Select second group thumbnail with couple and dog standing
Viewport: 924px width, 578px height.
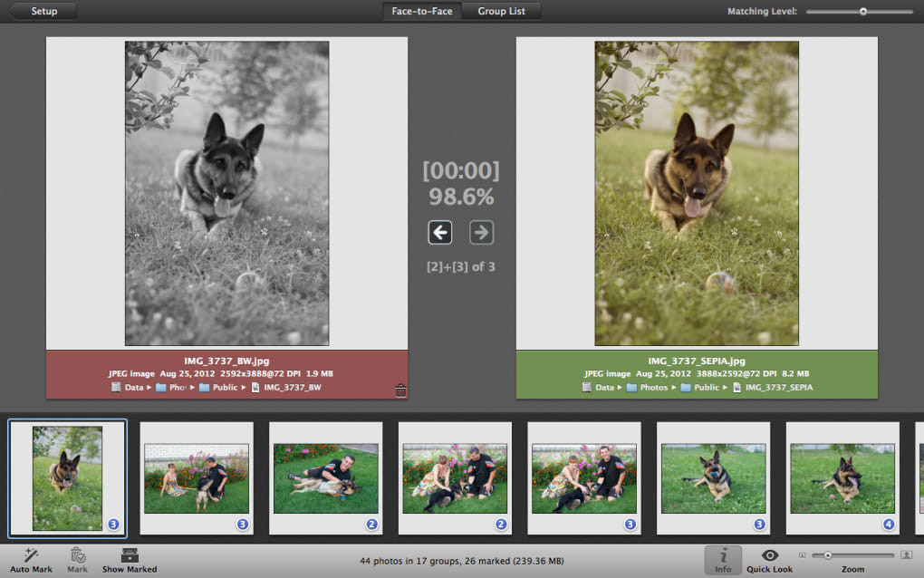(x=197, y=478)
